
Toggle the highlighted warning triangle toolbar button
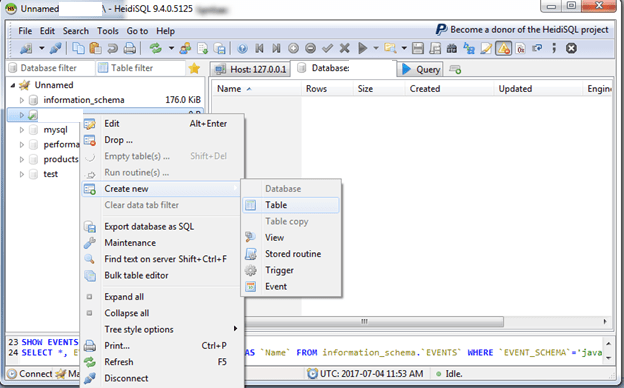click(x=504, y=49)
